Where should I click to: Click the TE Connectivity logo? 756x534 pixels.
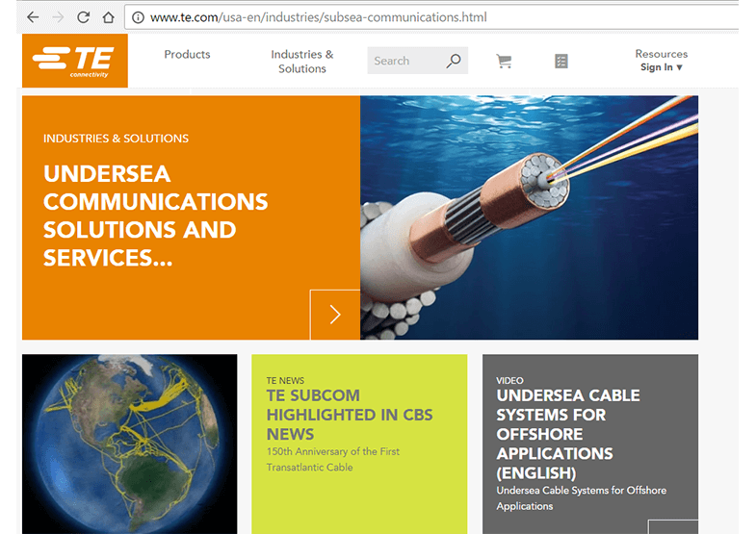(74, 61)
